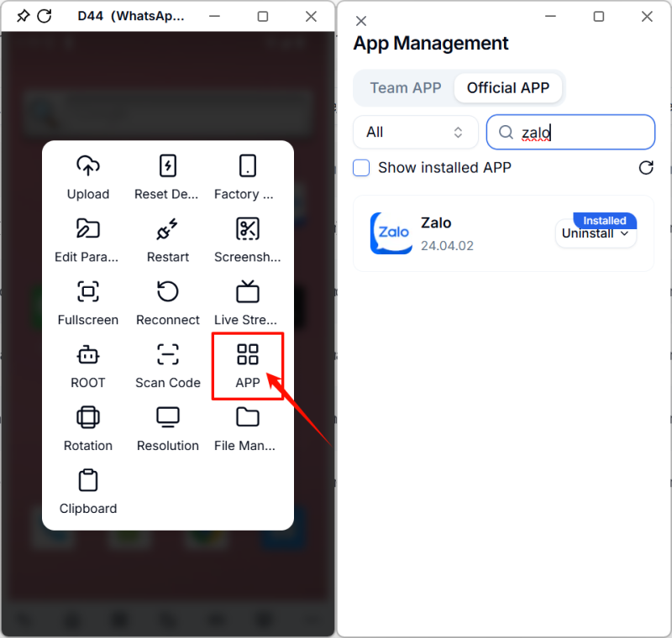This screenshot has height=638, width=672.
Task: Open the Factory reset option
Action: (248, 165)
